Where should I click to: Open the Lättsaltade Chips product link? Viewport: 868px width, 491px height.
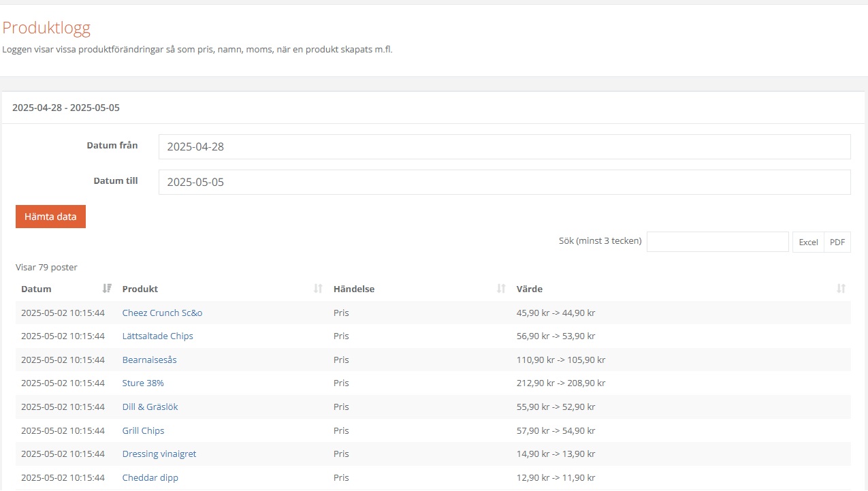157,336
